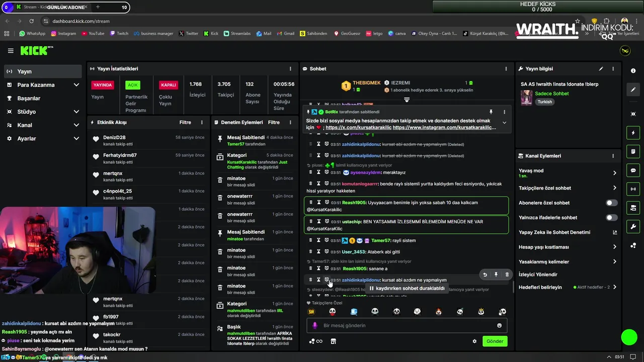Unpin the pinned BotRix message with pin icon
This screenshot has width=644, height=362.
(x=491, y=112)
